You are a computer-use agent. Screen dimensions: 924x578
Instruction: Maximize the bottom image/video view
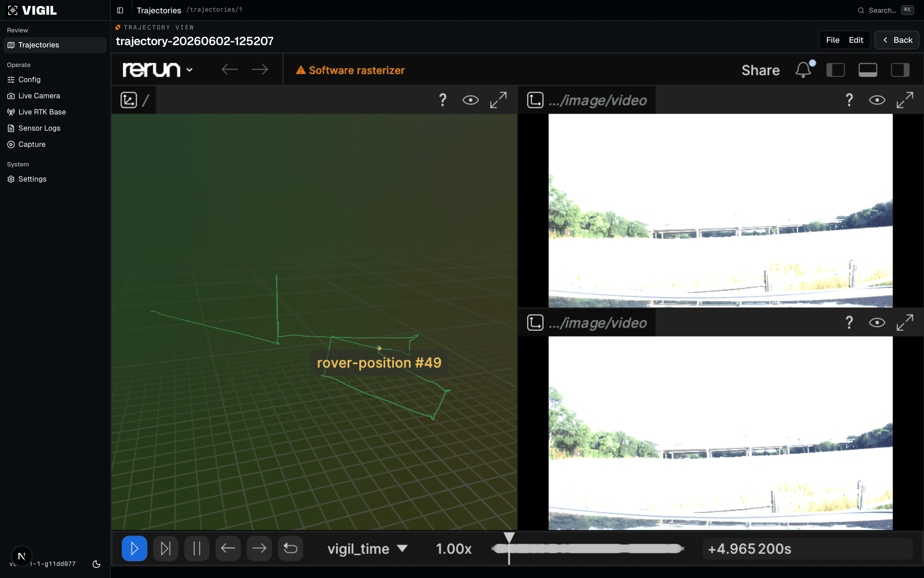coord(905,323)
